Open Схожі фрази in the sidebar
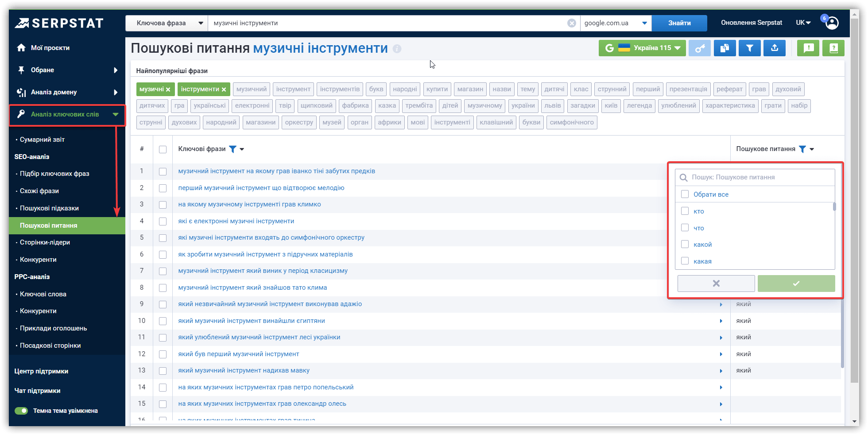 click(x=39, y=191)
